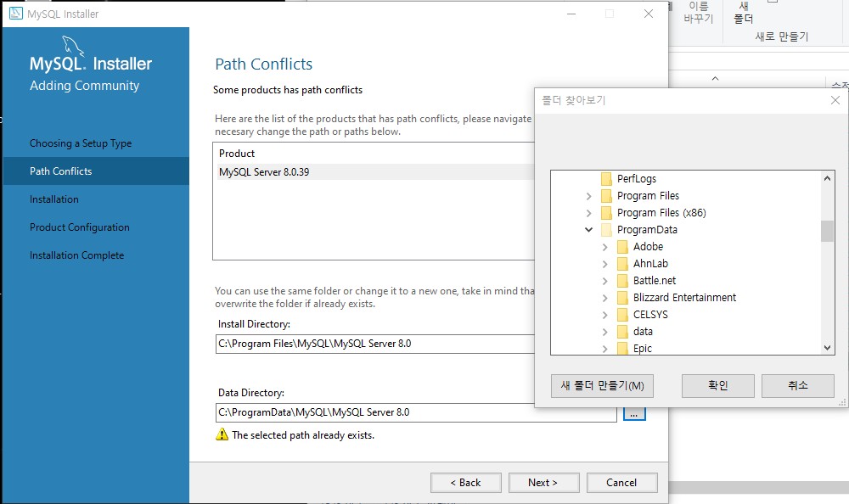Click the Adobe folder icon
The image size is (849, 504).
point(622,247)
